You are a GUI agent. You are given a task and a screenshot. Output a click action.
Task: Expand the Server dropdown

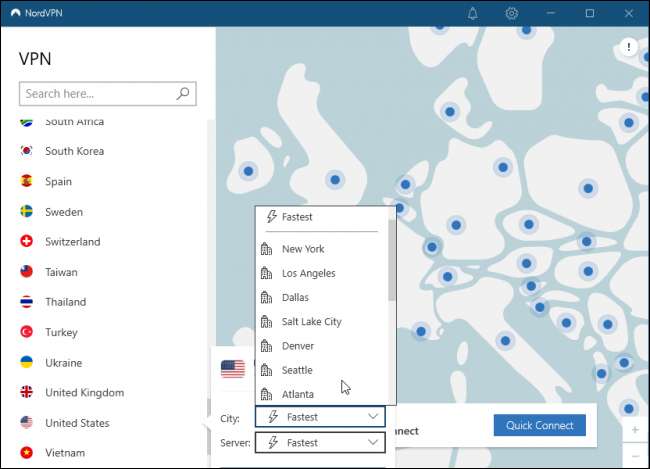[320, 442]
